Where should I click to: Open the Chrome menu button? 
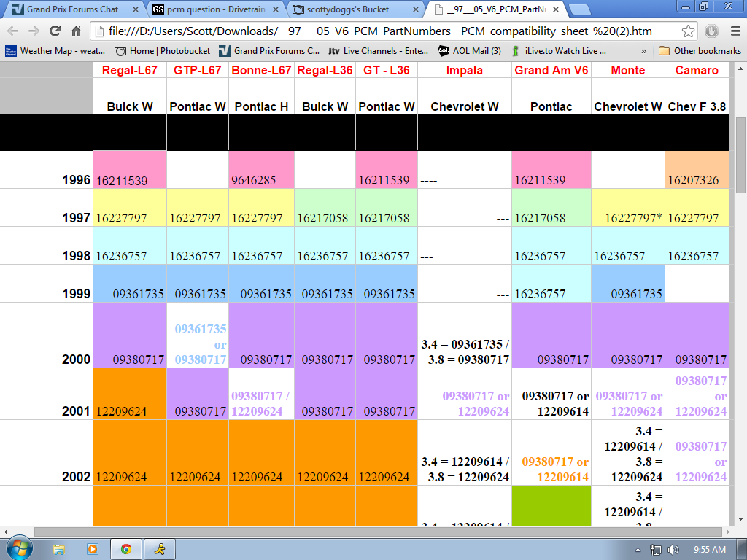735,31
